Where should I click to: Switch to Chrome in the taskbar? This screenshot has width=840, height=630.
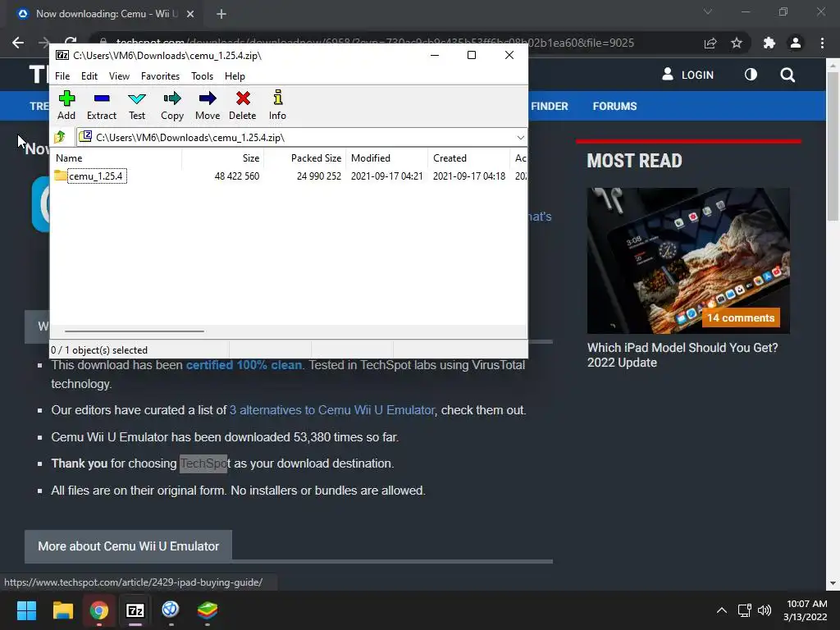tap(99, 610)
